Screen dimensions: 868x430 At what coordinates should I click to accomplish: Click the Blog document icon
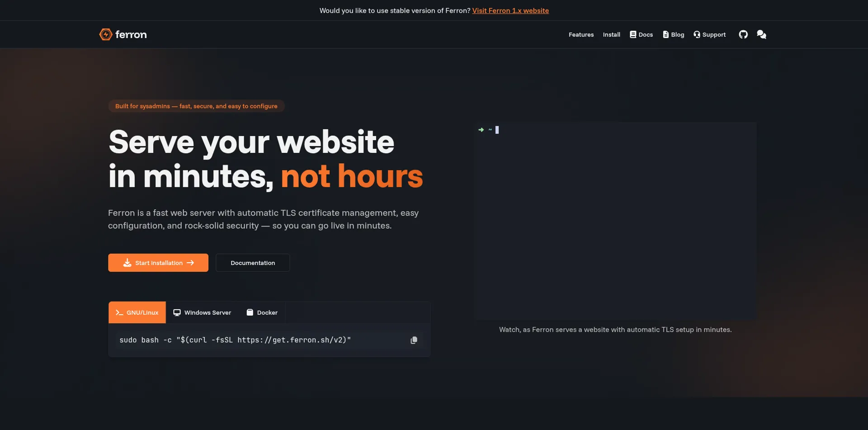(665, 34)
